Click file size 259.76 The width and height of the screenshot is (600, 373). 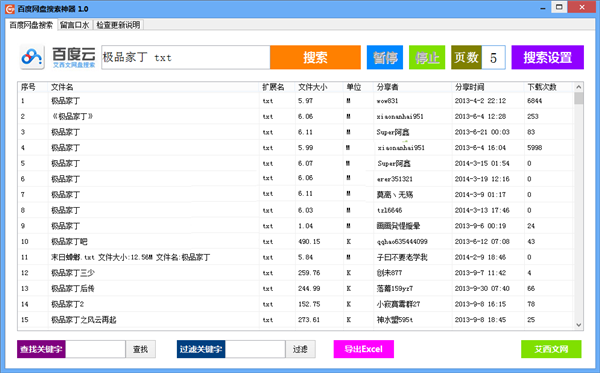point(309,273)
